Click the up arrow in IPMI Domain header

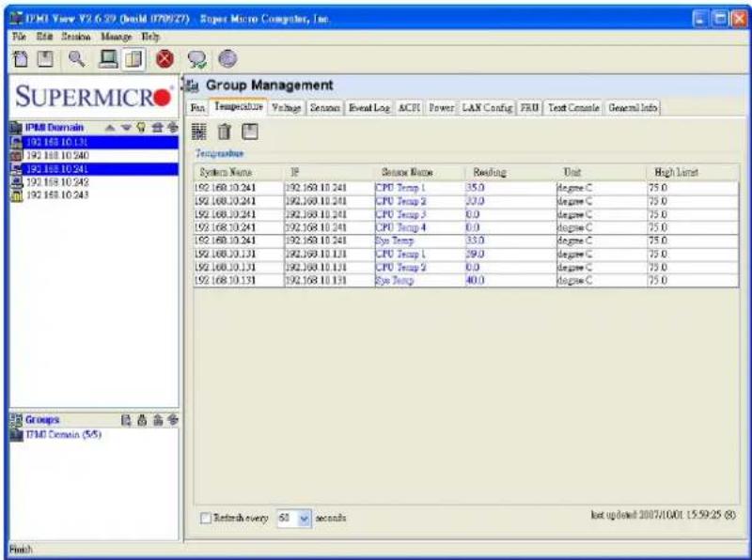110,128
